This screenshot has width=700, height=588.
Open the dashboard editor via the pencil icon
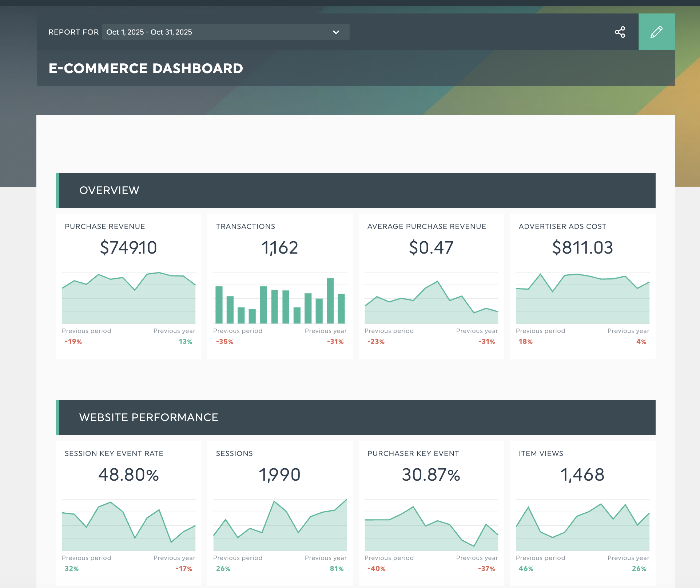656,32
